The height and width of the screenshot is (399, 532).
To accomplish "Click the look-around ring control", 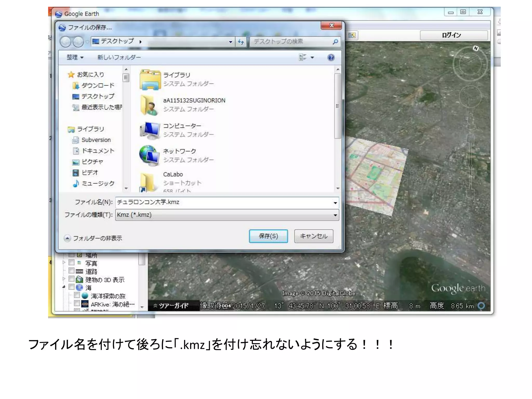I will 470,64.
